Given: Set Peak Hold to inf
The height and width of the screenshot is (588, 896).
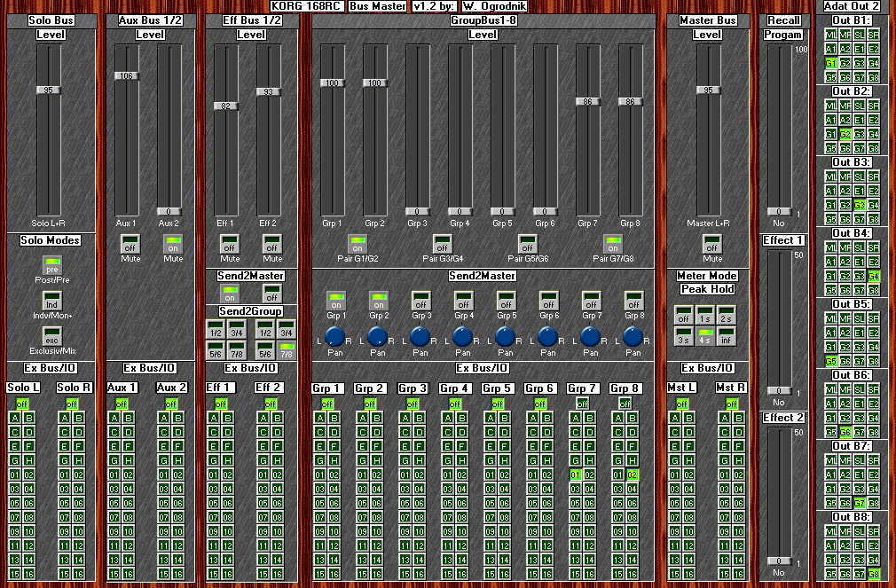Looking at the screenshot, I should [x=726, y=336].
